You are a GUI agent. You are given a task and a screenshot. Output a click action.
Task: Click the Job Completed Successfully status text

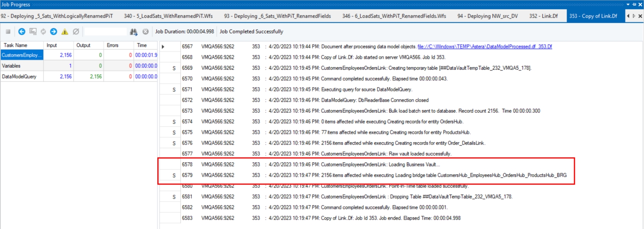coord(252,32)
